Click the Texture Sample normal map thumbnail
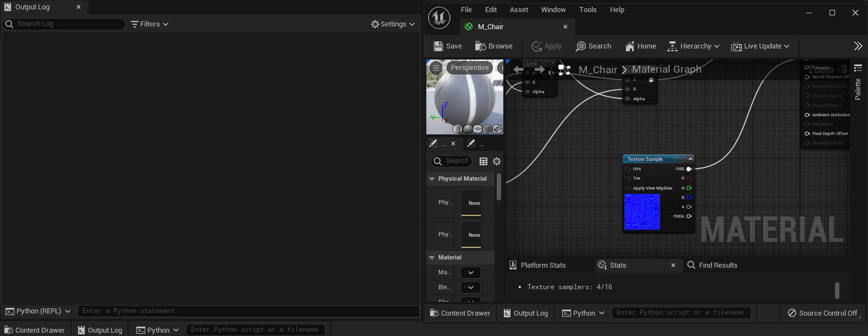This screenshot has width=868, height=336. pos(642,212)
